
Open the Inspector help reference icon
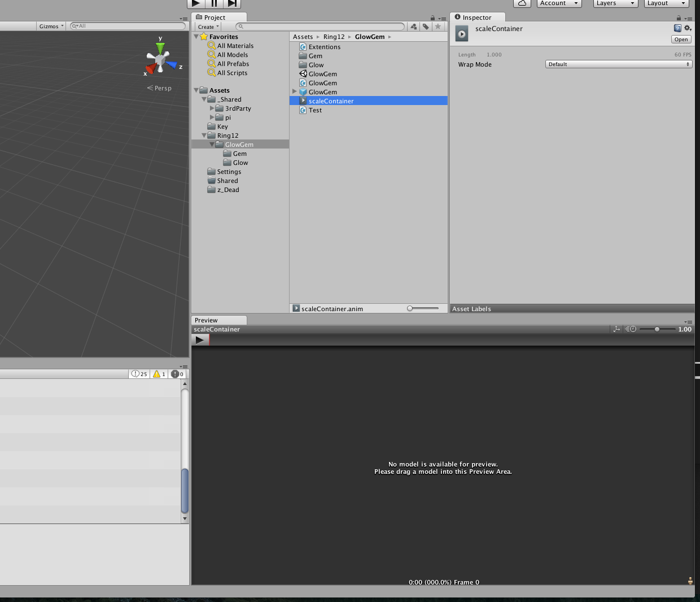click(x=677, y=28)
